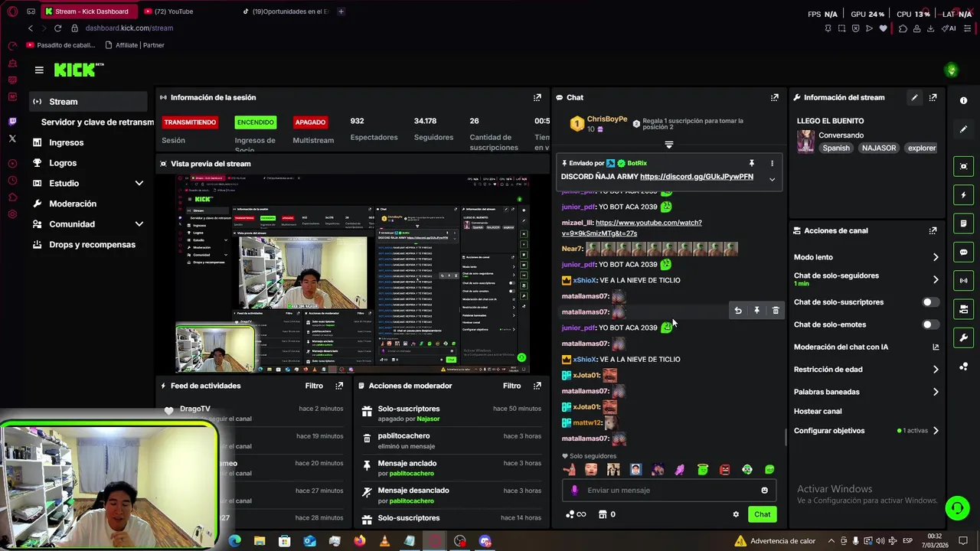Pin the hovered matallamas07 message

(756, 311)
